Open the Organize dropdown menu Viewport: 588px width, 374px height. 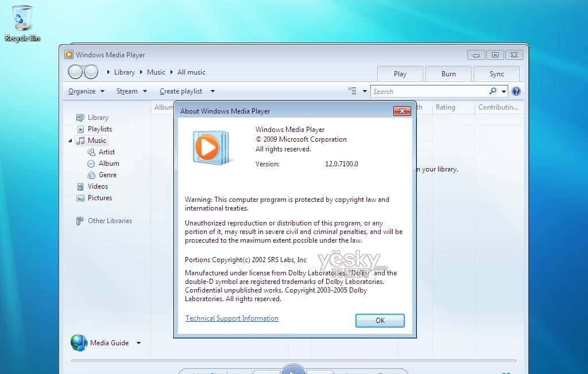click(x=86, y=91)
